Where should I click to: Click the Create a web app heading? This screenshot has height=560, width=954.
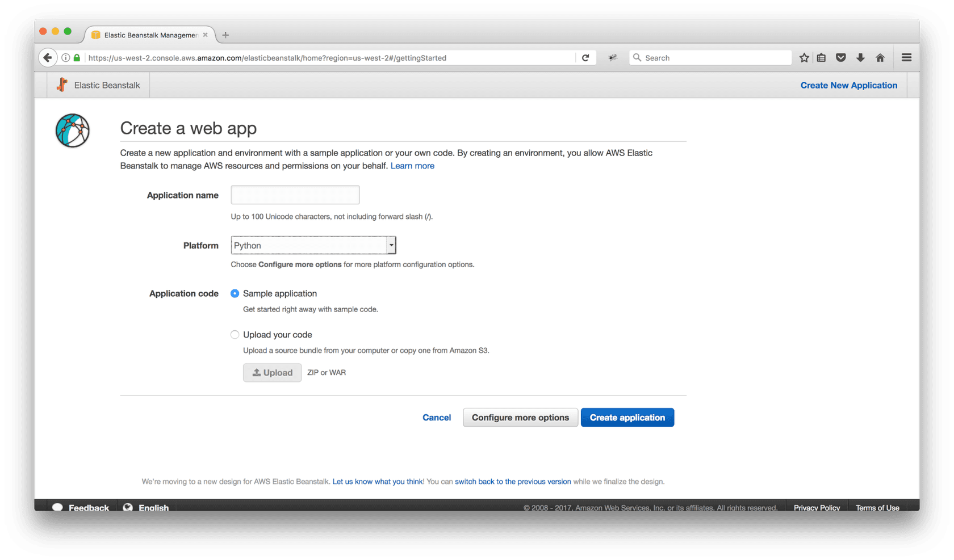[x=189, y=128]
